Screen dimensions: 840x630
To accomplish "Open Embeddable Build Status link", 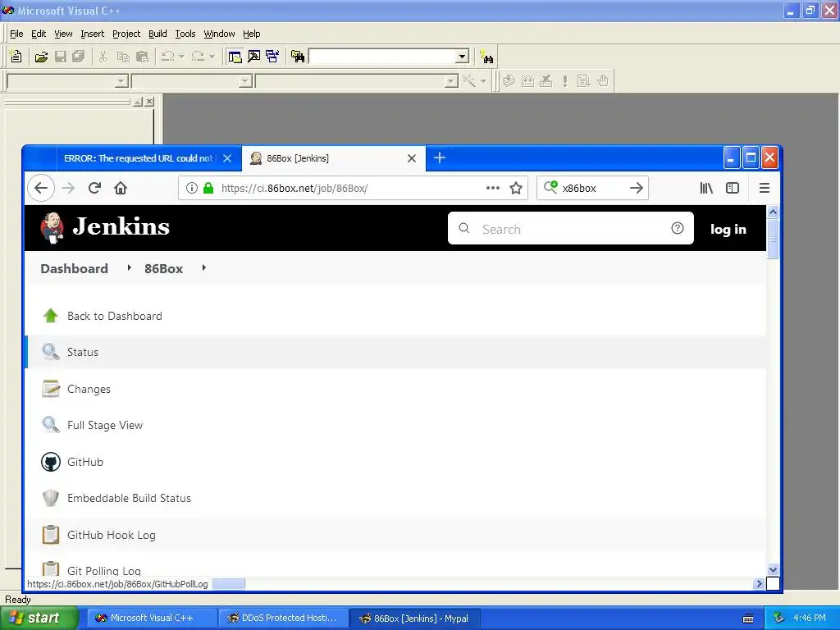I will click(x=129, y=498).
